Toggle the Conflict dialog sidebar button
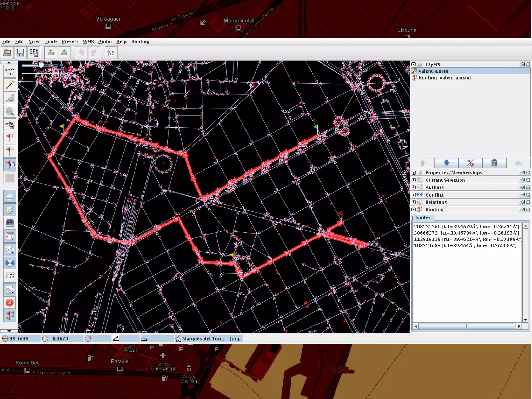 coord(10,263)
